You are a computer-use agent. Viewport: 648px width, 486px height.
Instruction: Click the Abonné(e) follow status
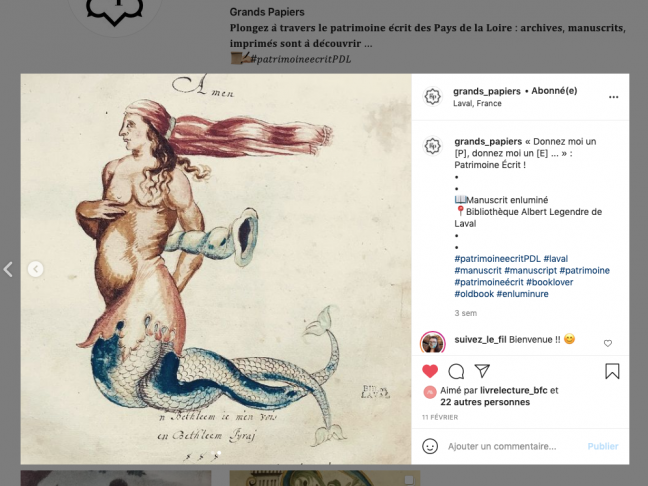point(554,91)
